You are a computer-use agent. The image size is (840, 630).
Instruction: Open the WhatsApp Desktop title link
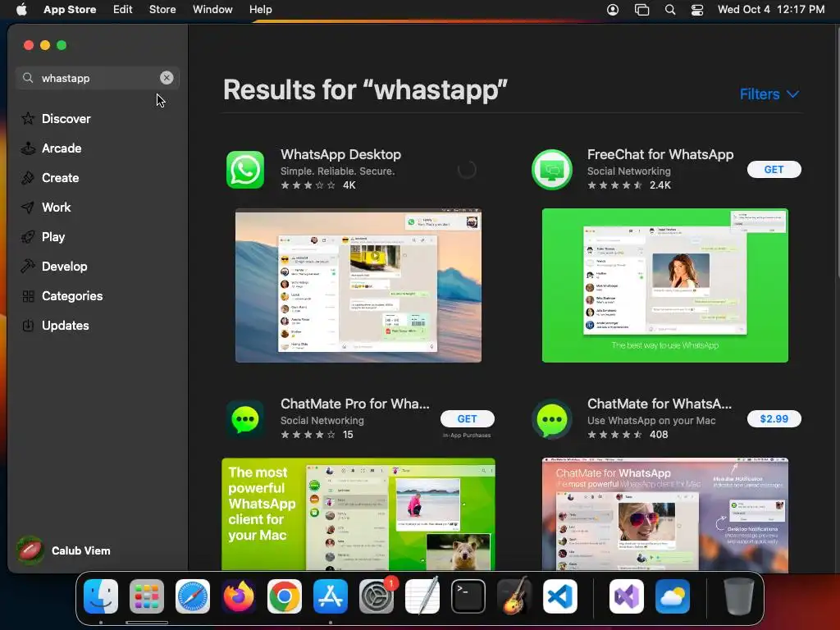click(340, 155)
